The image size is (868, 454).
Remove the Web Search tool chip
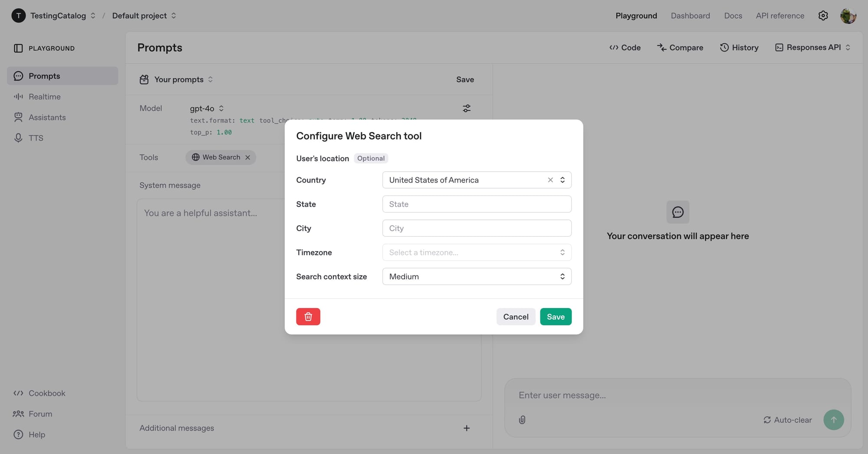tap(248, 157)
